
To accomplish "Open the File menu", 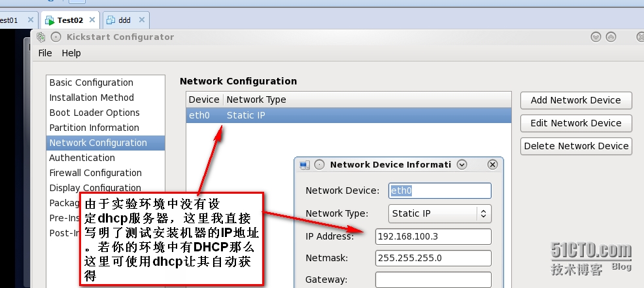I will [45, 53].
